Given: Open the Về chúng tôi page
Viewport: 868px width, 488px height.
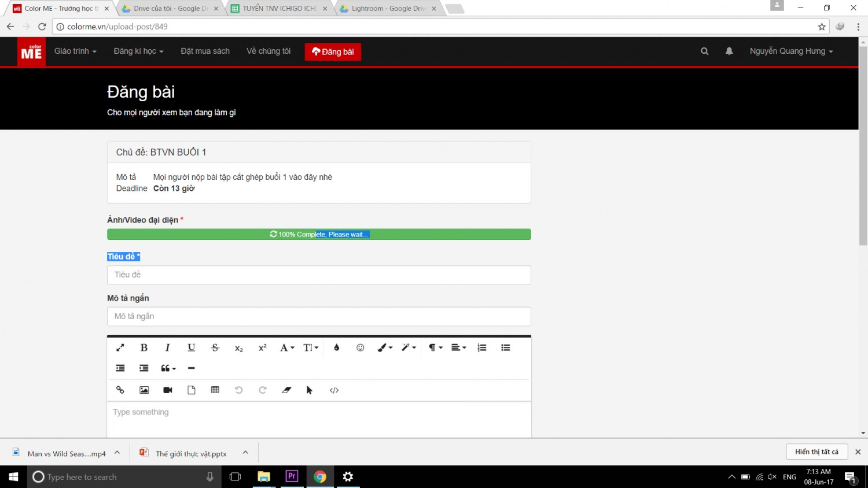Looking at the screenshot, I should click(269, 51).
